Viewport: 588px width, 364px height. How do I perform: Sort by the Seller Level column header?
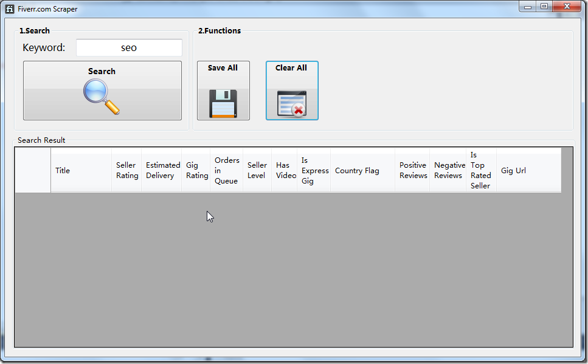click(x=257, y=170)
